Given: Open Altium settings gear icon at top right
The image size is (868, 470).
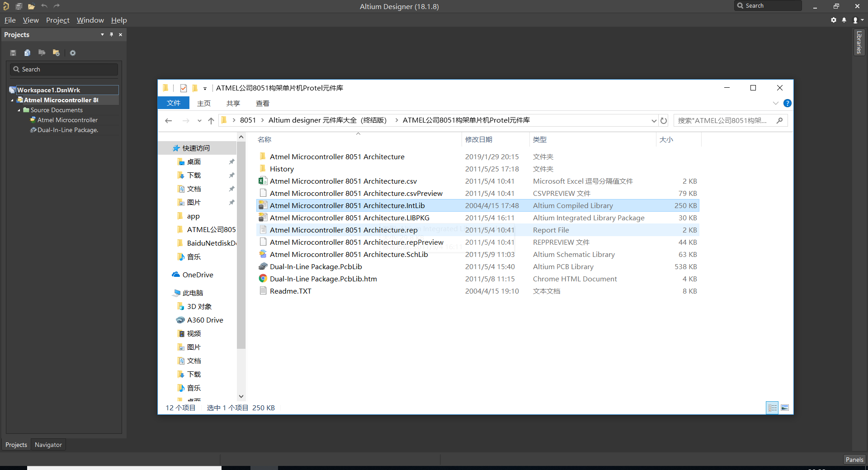Looking at the screenshot, I should click(x=834, y=20).
